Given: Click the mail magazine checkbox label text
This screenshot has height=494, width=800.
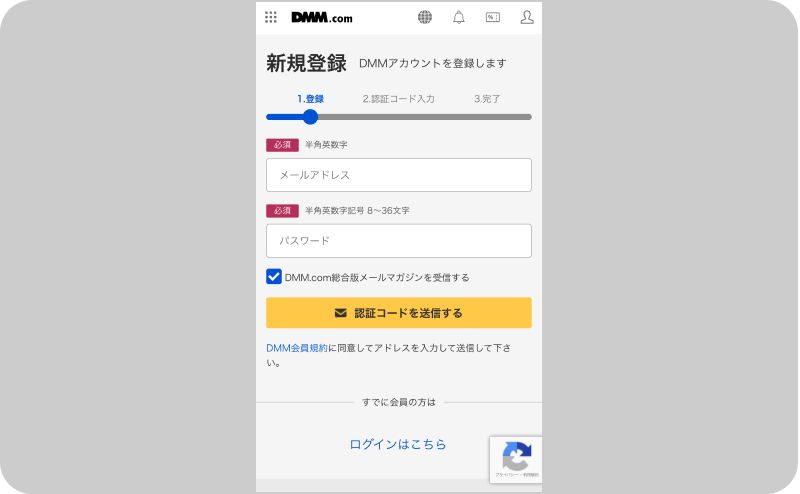Looking at the screenshot, I should [377, 278].
